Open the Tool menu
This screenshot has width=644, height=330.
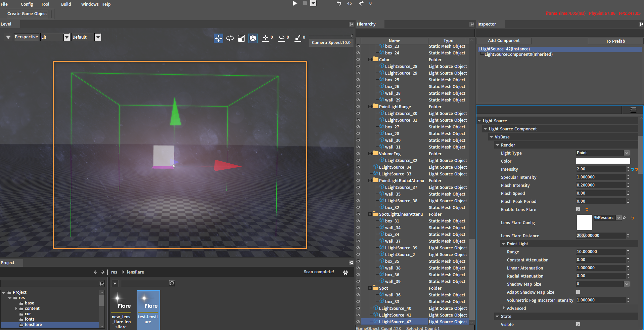(45, 4)
